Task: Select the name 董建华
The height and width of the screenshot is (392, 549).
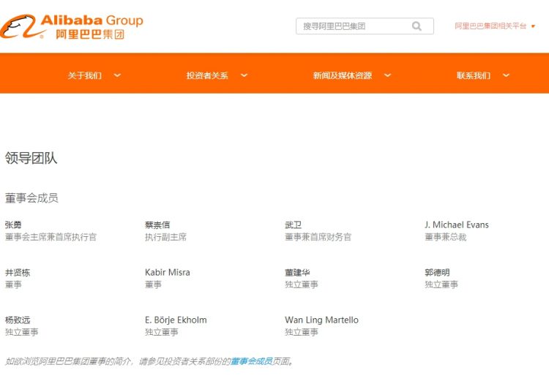Action: pos(298,272)
